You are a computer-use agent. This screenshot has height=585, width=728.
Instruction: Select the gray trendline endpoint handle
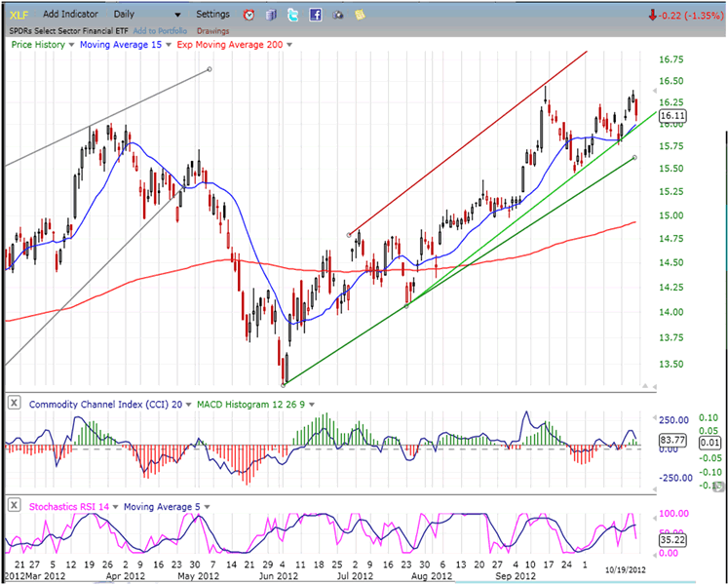(210, 69)
